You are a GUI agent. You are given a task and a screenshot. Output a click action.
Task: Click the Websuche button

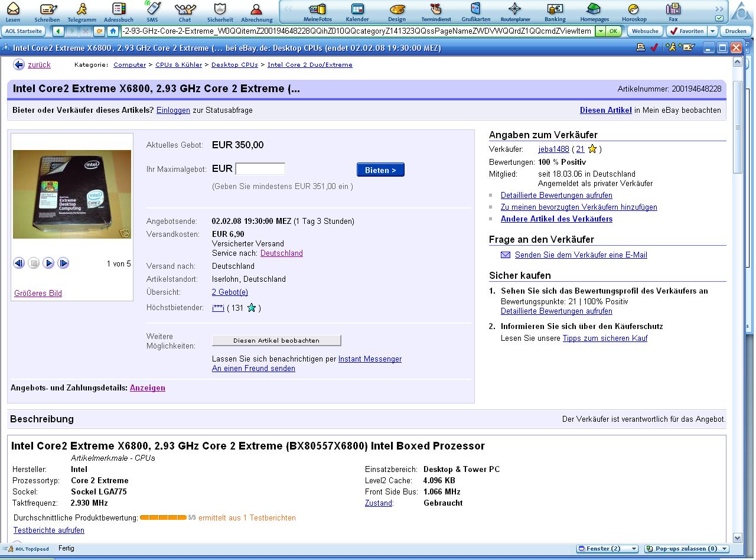(645, 31)
